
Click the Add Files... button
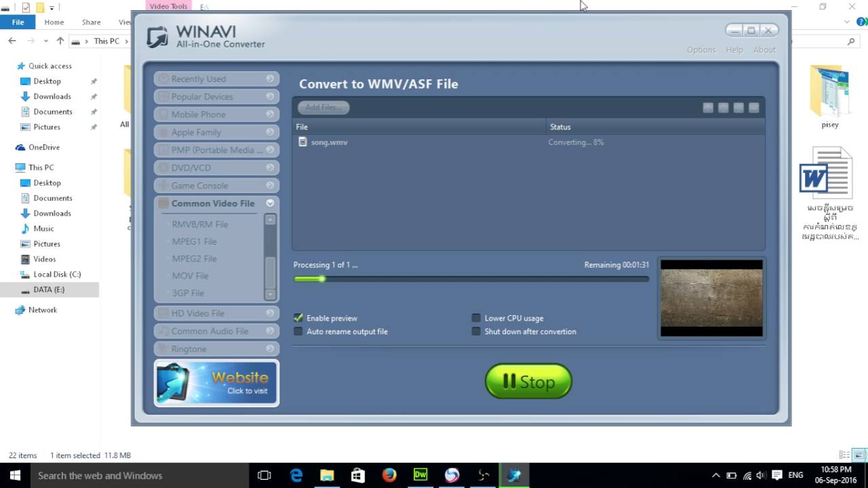pyautogui.click(x=323, y=107)
